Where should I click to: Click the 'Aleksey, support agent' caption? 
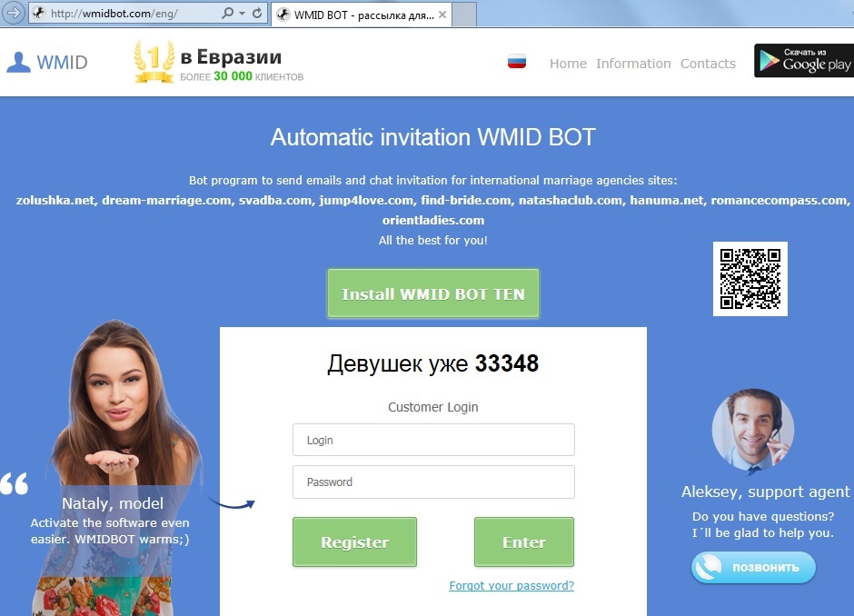pos(765,492)
